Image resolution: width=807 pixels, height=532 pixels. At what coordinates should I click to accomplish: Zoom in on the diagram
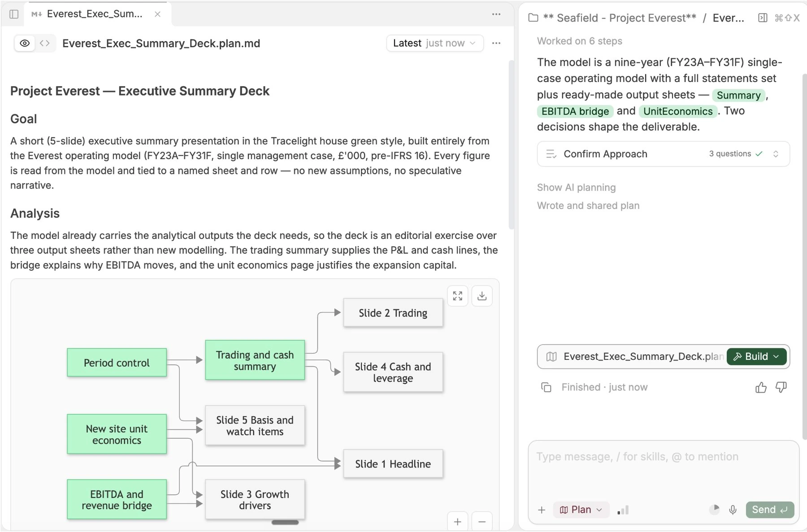458,522
